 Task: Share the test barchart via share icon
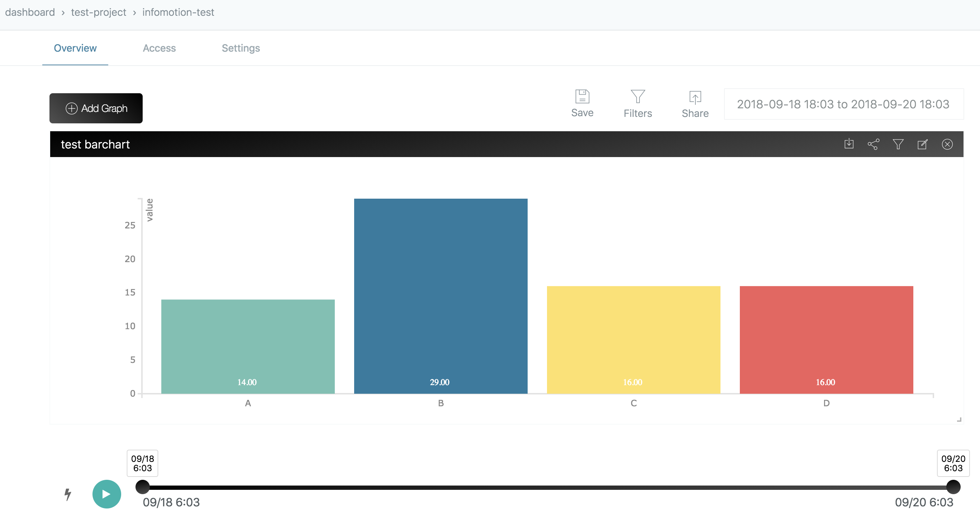pos(873,144)
